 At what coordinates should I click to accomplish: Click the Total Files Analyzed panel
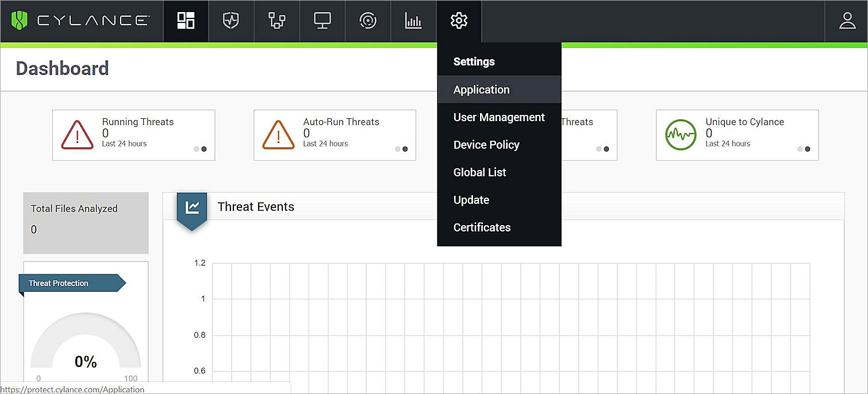pos(85,223)
